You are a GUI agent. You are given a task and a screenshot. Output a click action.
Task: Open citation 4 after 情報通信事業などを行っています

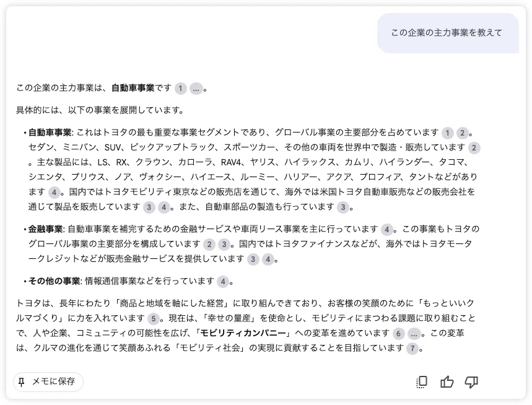coord(223,282)
